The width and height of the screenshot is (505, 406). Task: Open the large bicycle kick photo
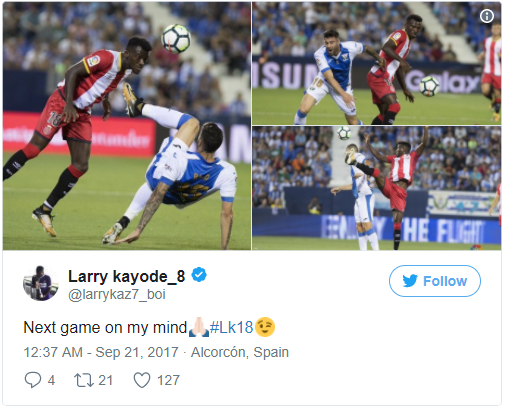(127, 126)
